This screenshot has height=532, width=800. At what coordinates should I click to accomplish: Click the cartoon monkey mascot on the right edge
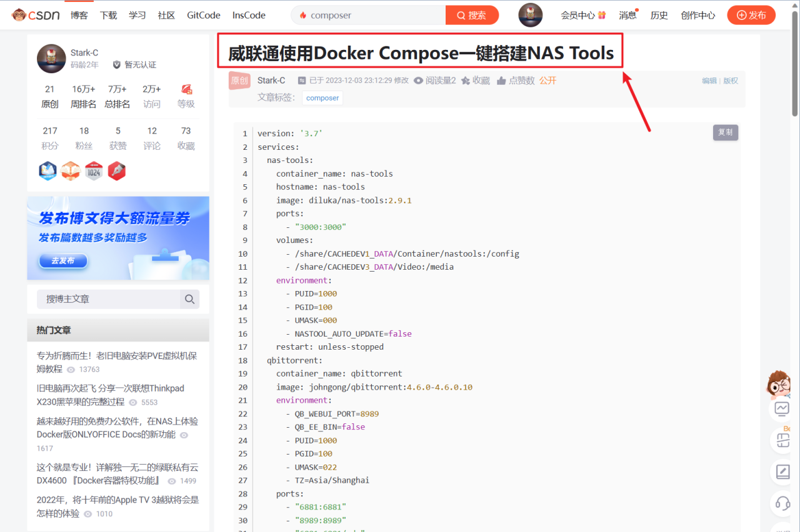[779, 383]
